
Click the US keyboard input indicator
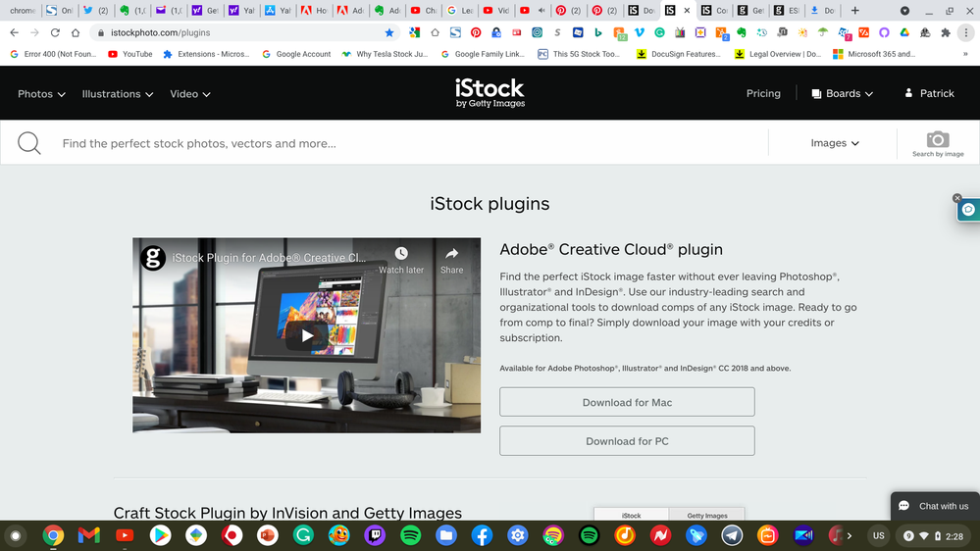coord(878,535)
